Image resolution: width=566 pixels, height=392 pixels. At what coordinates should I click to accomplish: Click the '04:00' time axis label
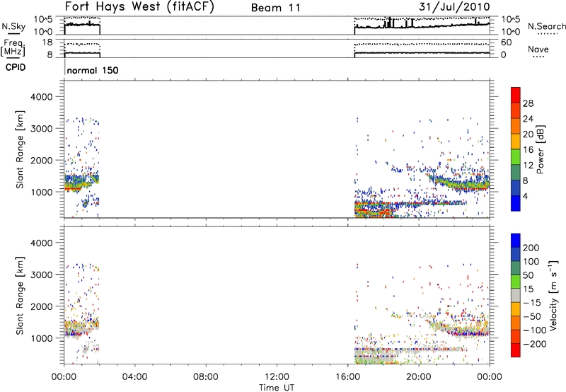pos(134,377)
